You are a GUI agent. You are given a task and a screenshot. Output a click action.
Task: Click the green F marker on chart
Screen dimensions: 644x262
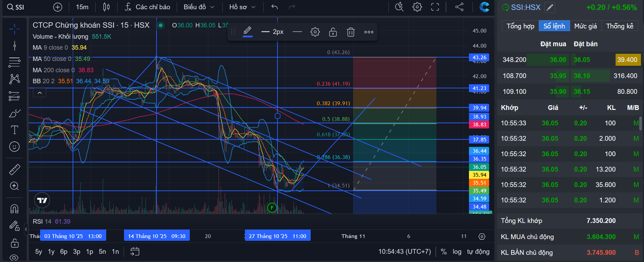click(272, 208)
